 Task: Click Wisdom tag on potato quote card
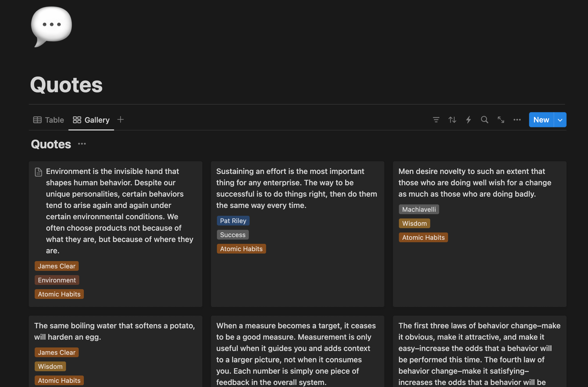coord(50,366)
